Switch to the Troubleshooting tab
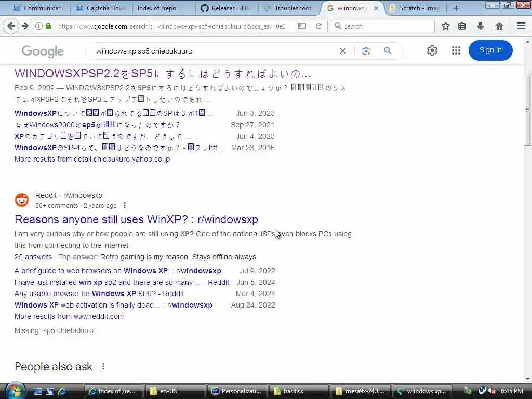532x399 pixels. pos(289,8)
